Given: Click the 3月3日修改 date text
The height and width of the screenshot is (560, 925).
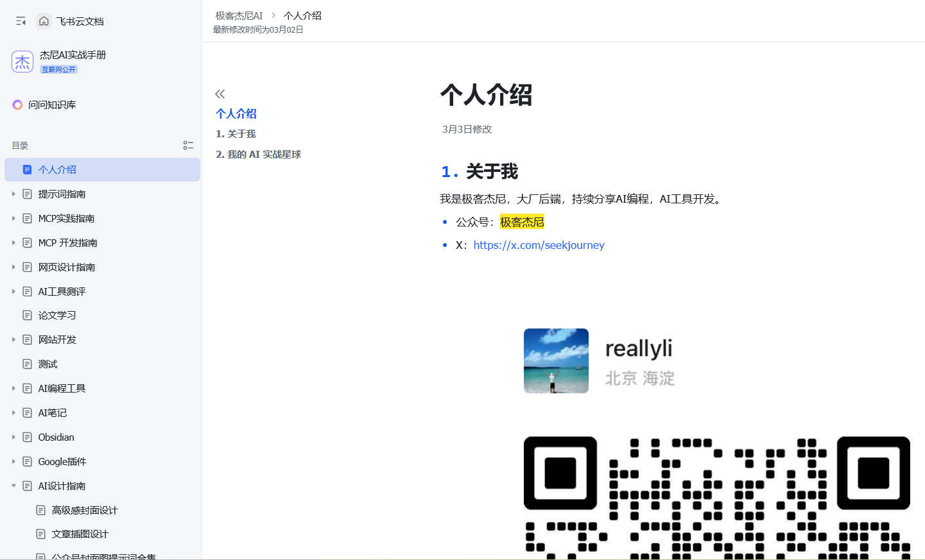Looking at the screenshot, I should pyautogui.click(x=467, y=129).
